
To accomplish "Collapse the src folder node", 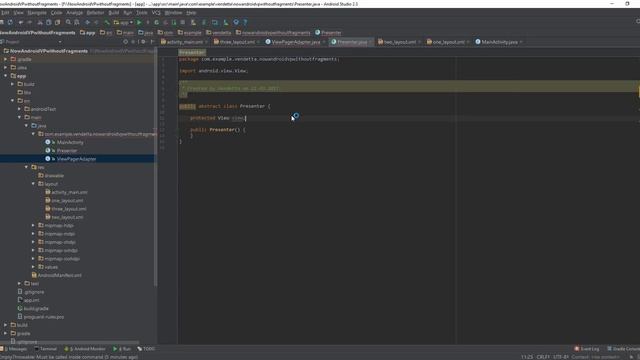I will pyautogui.click(x=12, y=100).
